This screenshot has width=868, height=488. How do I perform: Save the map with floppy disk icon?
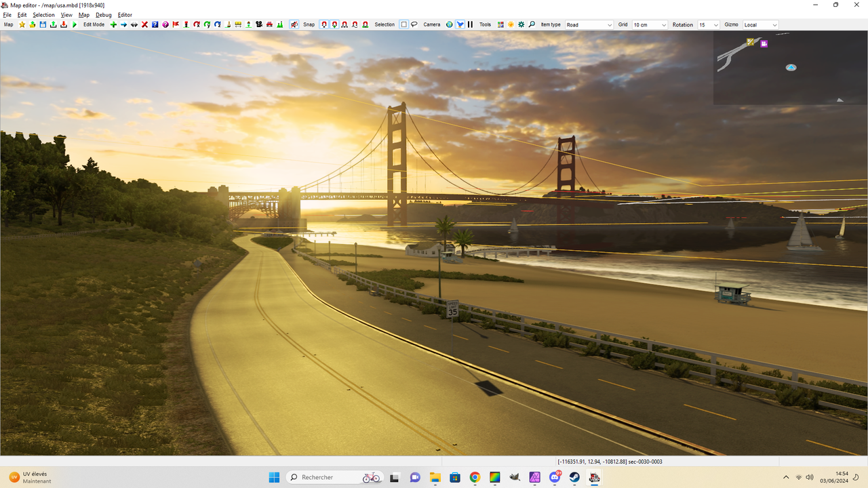43,24
